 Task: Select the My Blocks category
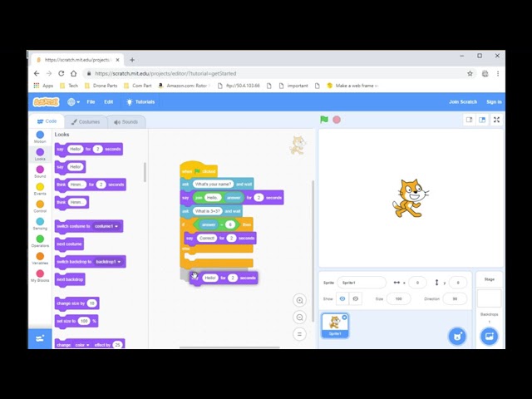click(x=40, y=276)
